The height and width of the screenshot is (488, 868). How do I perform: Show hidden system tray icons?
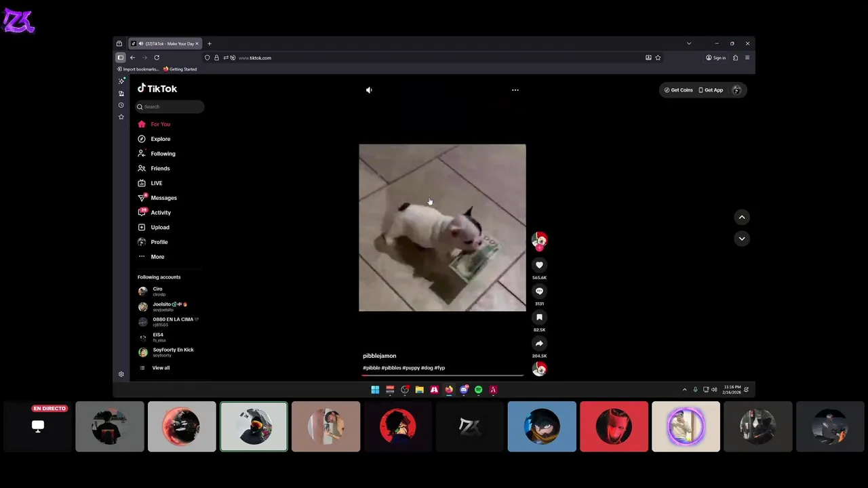pos(684,390)
